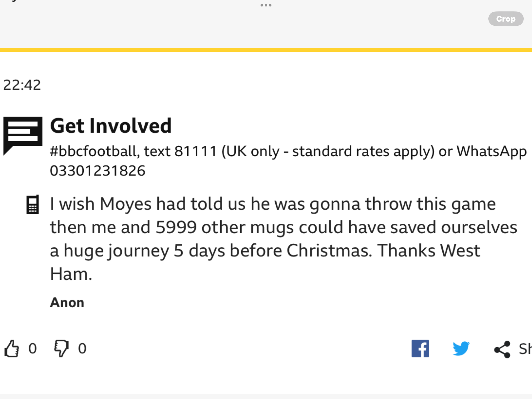Screen dimensions: 532x399
Task: Click the Crop button
Action: [x=506, y=19]
